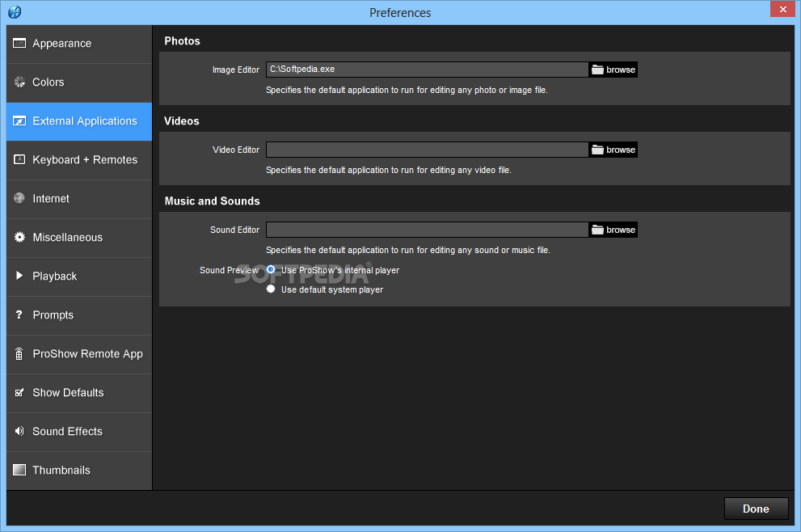Click the empty Sound Editor field

tap(427, 230)
